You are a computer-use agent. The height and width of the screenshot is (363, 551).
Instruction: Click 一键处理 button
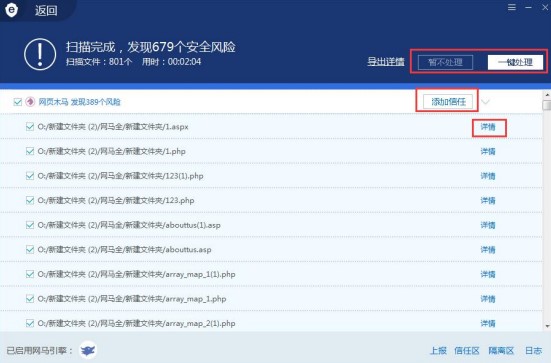[515, 62]
